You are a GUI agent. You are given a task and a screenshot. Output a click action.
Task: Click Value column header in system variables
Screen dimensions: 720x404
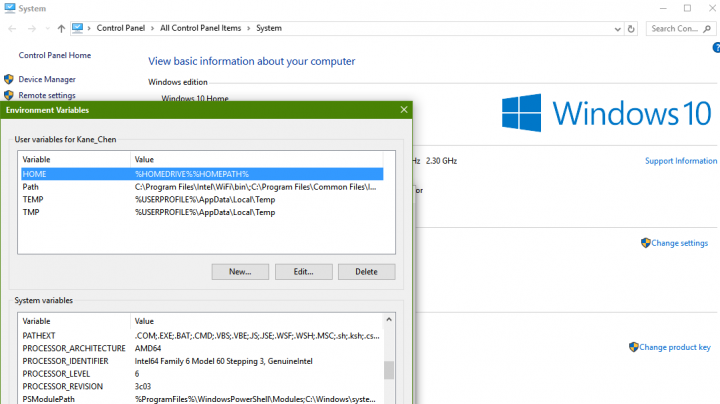257,321
